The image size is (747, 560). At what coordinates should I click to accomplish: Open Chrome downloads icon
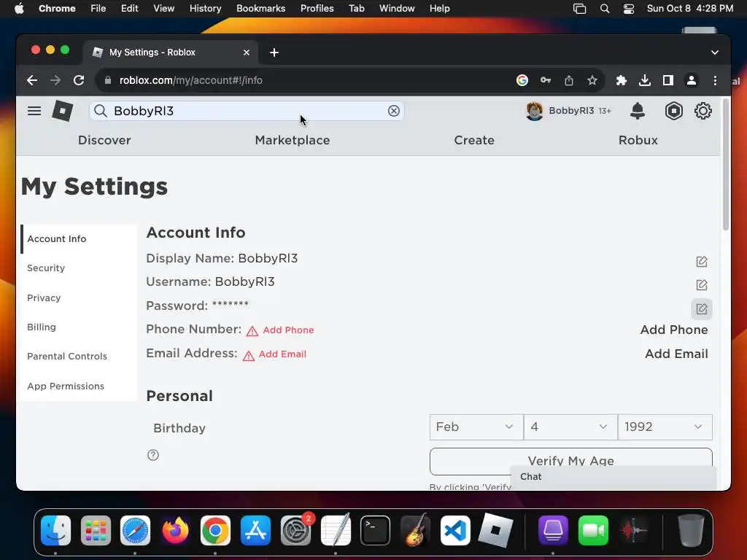coord(645,80)
